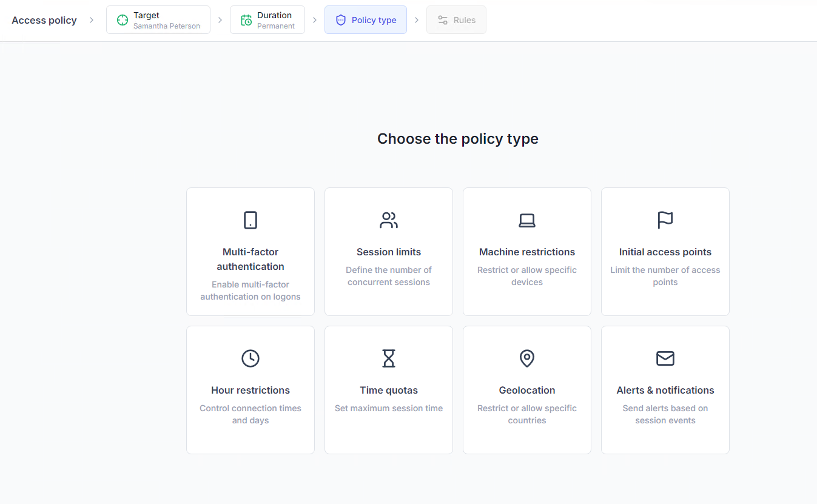
Task: Click the phone icon for Multi-factor authentication
Action: click(250, 220)
